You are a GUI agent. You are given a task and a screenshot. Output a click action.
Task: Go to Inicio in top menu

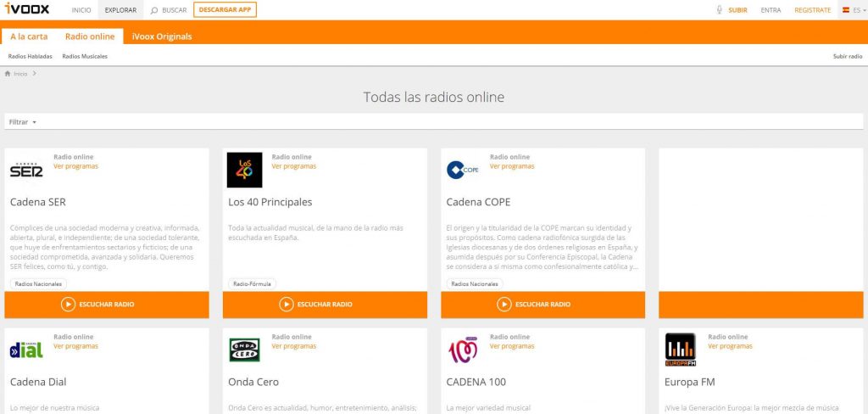click(x=81, y=10)
